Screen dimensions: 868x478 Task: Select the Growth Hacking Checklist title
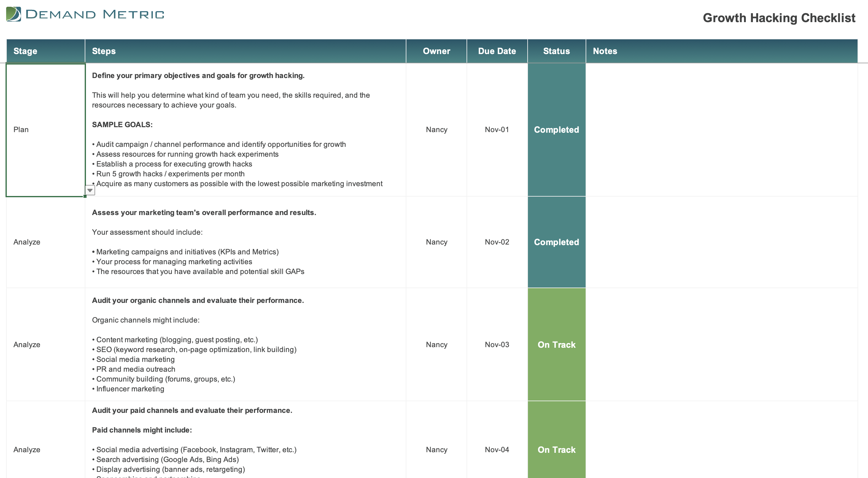tap(779, 18)
